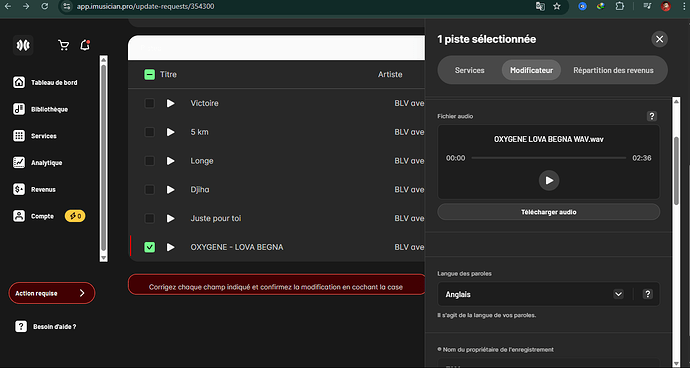Open Tableau de bord home icon
This screenshot has height=368, width=690.
[19, 82]
